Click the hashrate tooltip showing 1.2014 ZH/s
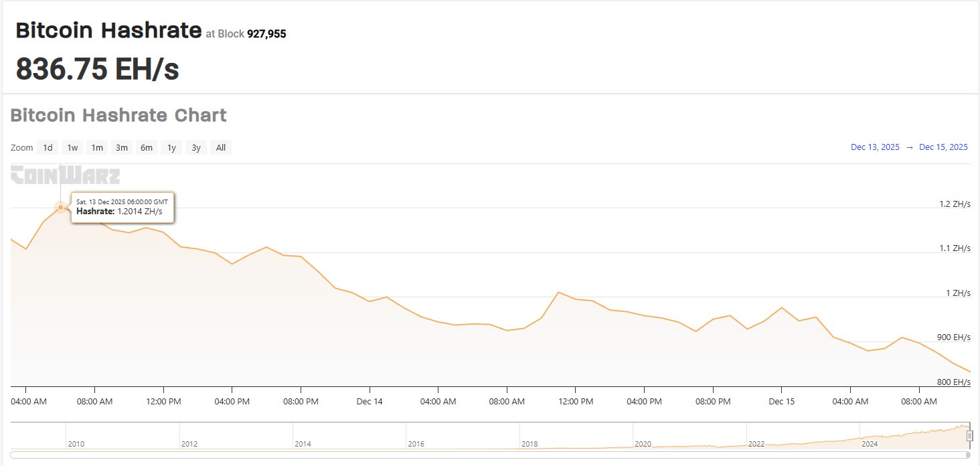The width and height of the screenshot is (980, 466). coord(122,206)
